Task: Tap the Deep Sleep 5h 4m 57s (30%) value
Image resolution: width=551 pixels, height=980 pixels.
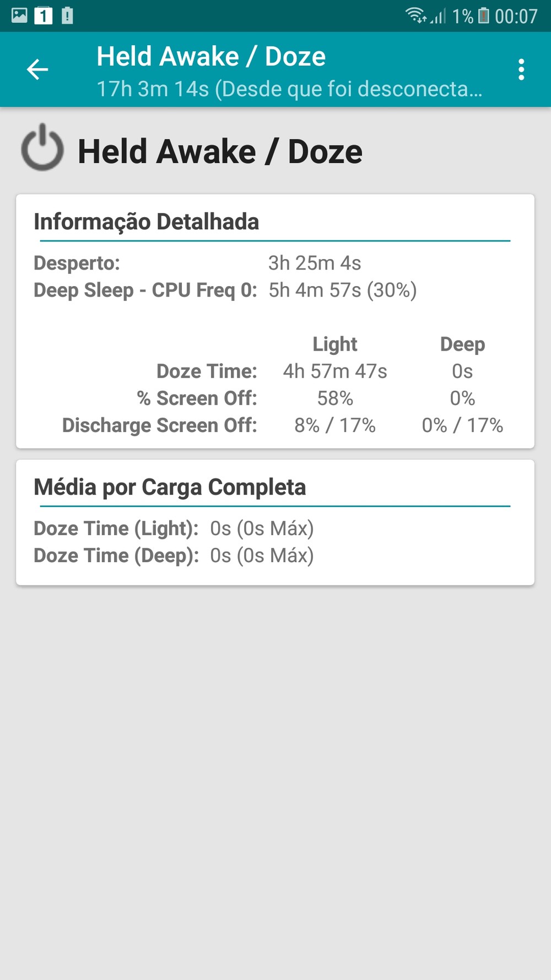Action: (342, 290)
